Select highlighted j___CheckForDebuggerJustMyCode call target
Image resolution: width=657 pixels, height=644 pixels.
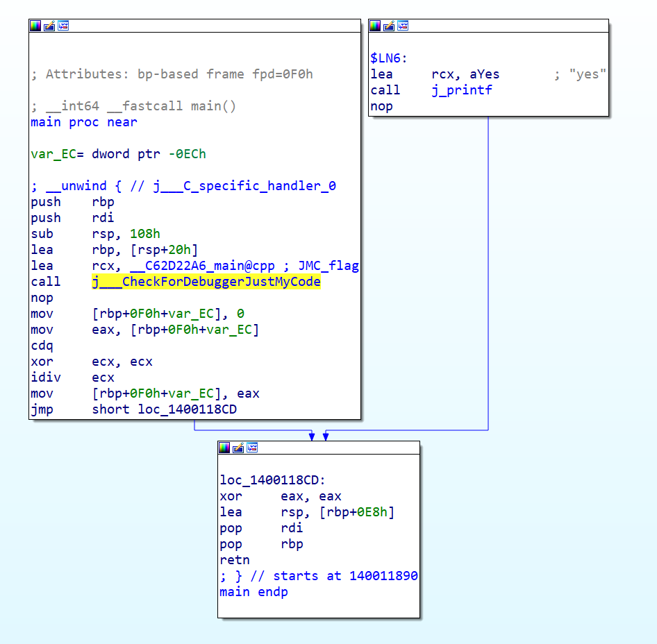coord(206,282)
